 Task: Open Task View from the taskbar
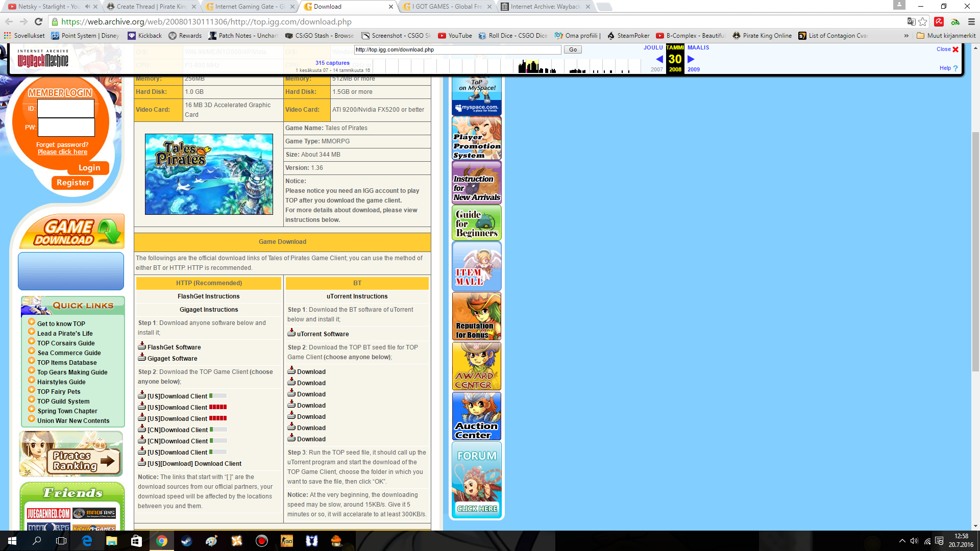click(61, 541)
